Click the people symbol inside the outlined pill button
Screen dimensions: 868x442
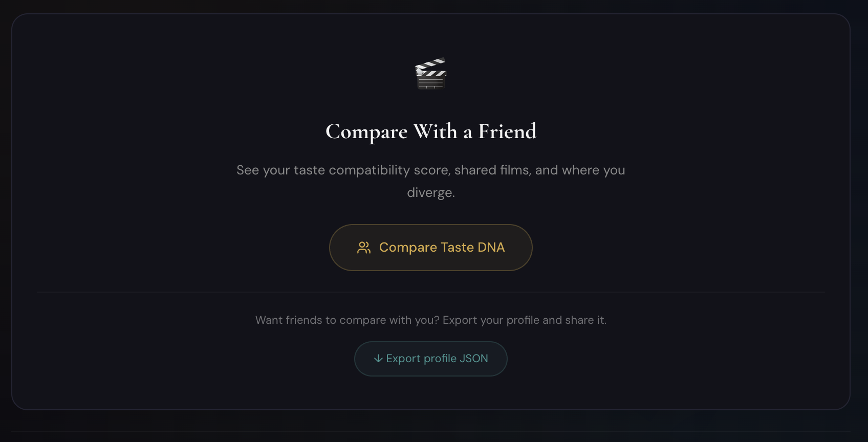(364, 247)
